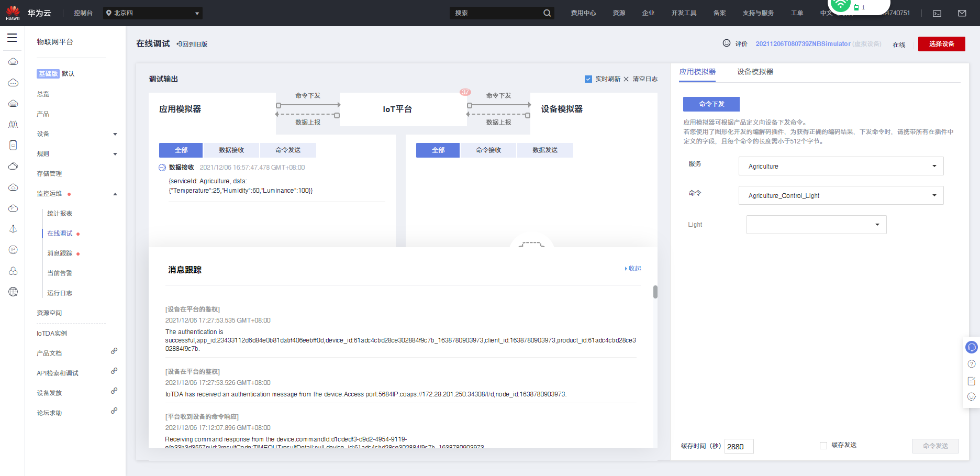Viewport: 980px width, 476px height.
Task: Click the search magnifier icon
Action: pos(547,13)
